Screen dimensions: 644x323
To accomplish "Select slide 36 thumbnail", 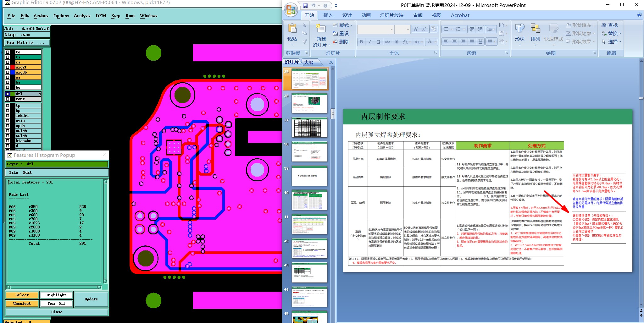I will pyautogui.click(x=309, y=103).
